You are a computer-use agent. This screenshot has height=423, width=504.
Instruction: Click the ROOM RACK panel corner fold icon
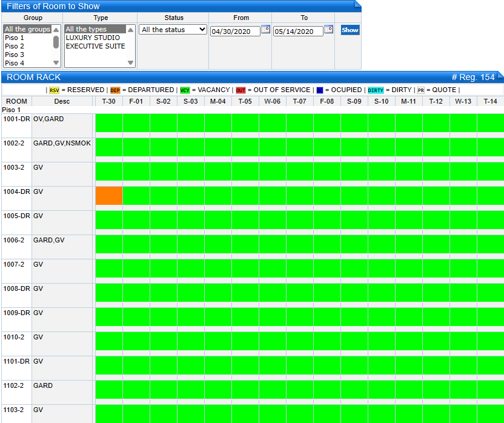coord(500,75)
